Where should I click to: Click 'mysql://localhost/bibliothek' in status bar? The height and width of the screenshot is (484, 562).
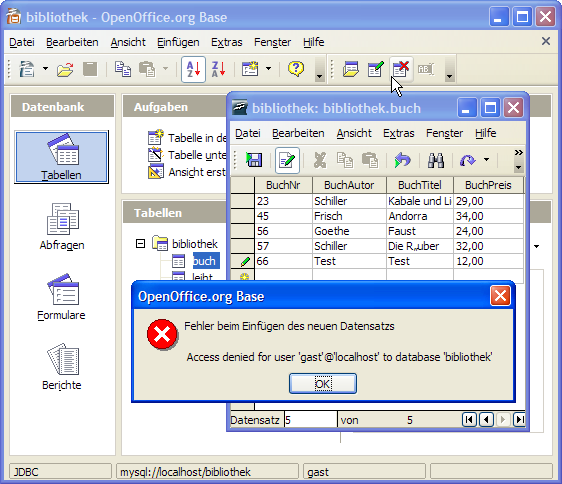coord(185,472)
